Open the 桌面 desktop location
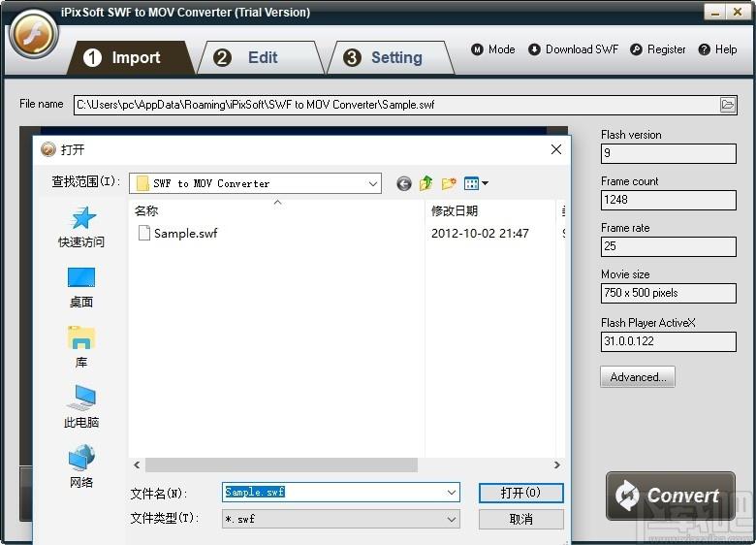The image size is (756, 545). [81, 287]
